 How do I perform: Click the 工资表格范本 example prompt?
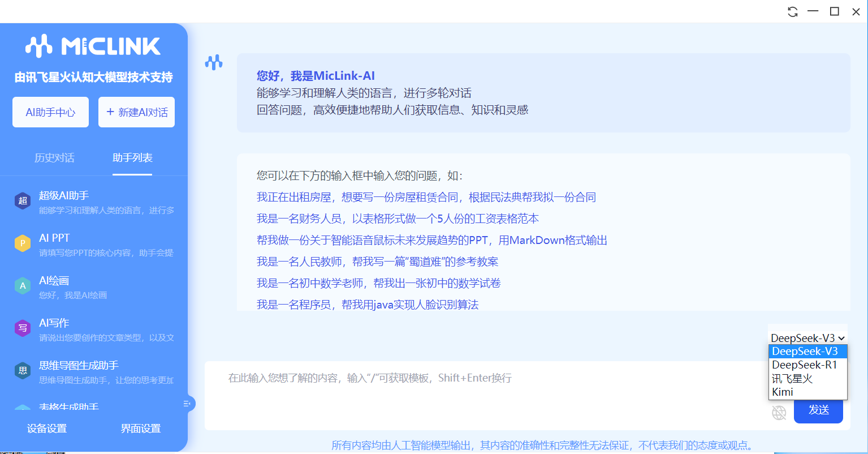[398, 219]
